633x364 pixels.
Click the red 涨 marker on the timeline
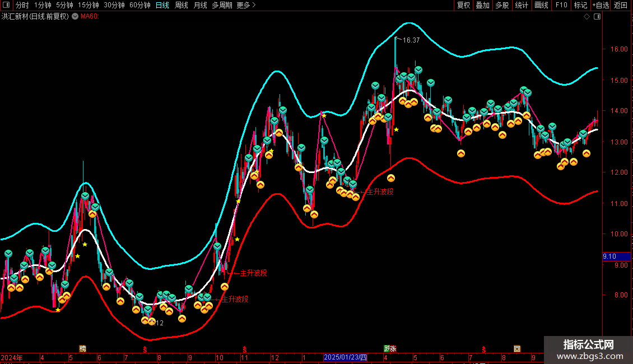[x=393, y=348]
